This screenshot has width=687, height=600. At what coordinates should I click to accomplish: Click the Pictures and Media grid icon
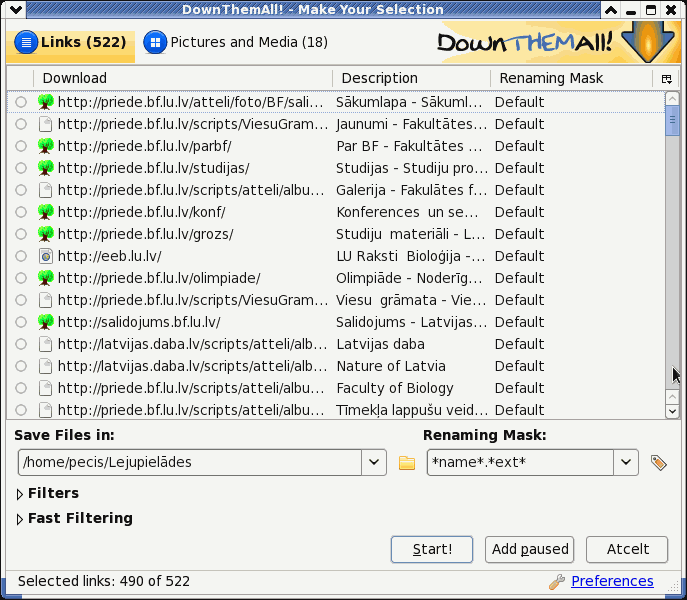coord(155,43)
